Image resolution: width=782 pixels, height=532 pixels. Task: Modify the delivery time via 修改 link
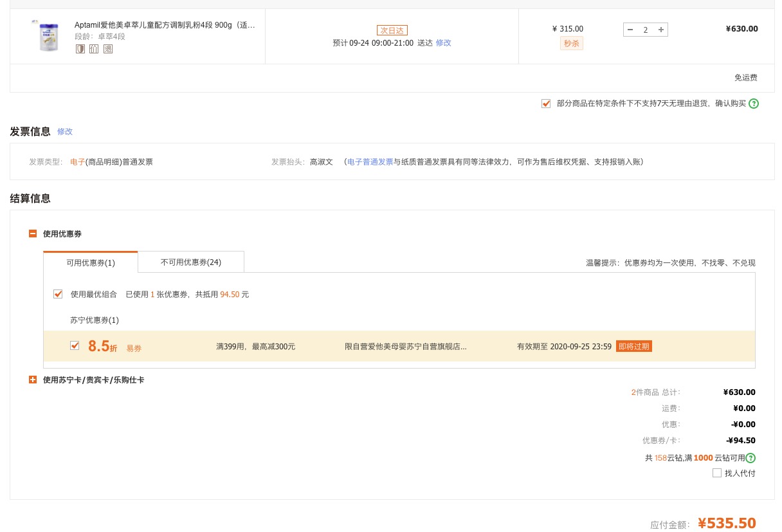pos(444,42)
